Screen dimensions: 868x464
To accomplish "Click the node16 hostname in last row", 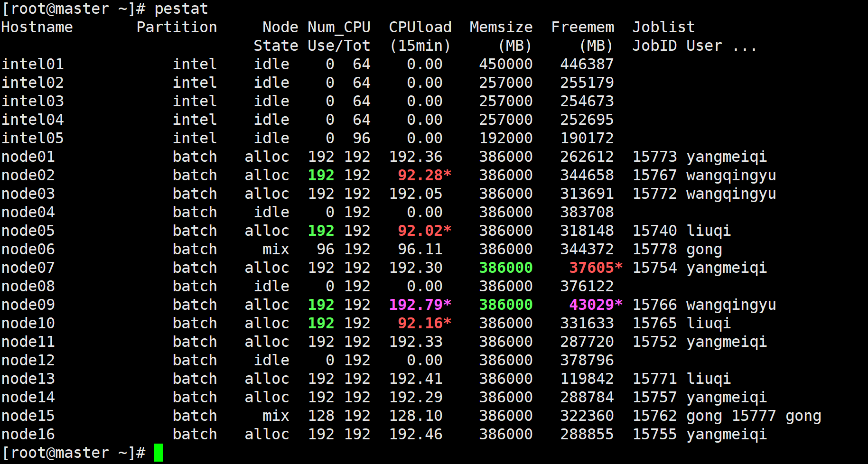I will 28,434.
